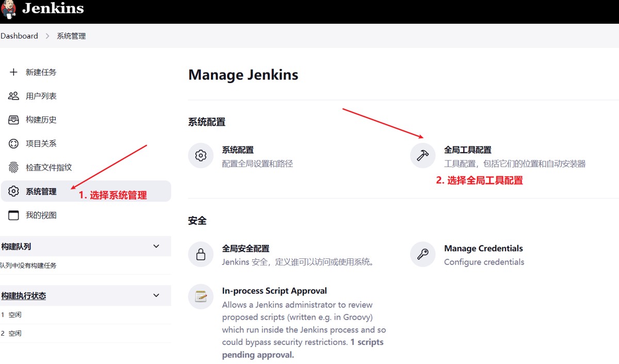Click the people icon beside 用户列表
Viewport: 619px width, 364px height.
click(x=13, y=96)
